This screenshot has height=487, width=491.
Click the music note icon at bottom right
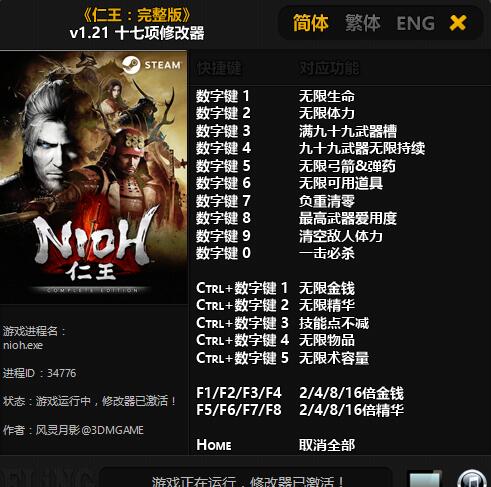coord(471,479)
